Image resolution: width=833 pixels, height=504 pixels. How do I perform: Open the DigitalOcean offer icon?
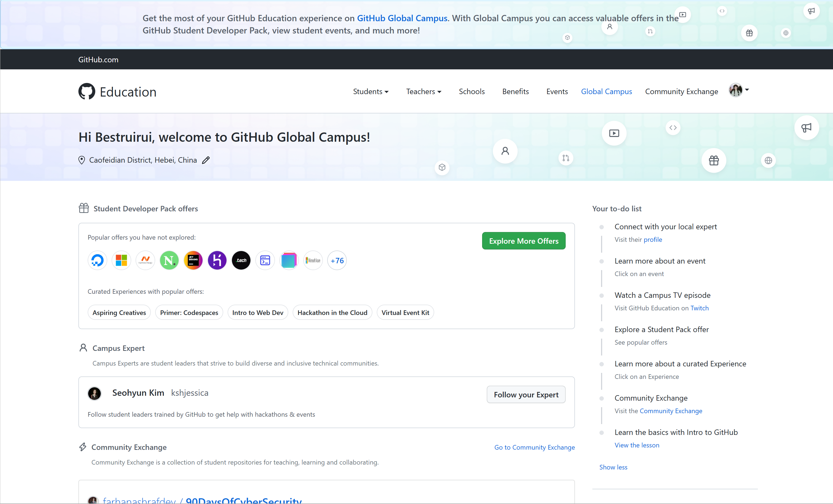pyautogui.click(x=97, y=261)
